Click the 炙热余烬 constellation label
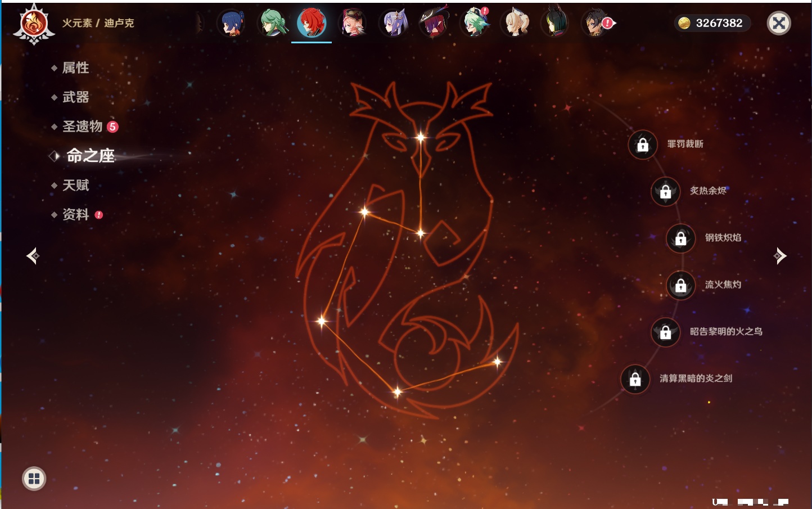This screenshot has width=812, height=509. point(708,191)
